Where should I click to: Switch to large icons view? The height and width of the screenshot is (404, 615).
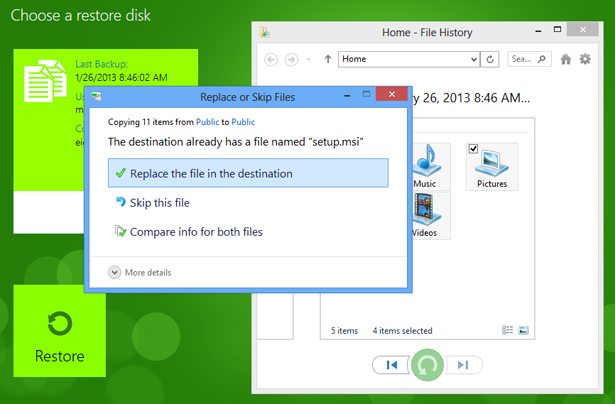(x=523, y=329)
